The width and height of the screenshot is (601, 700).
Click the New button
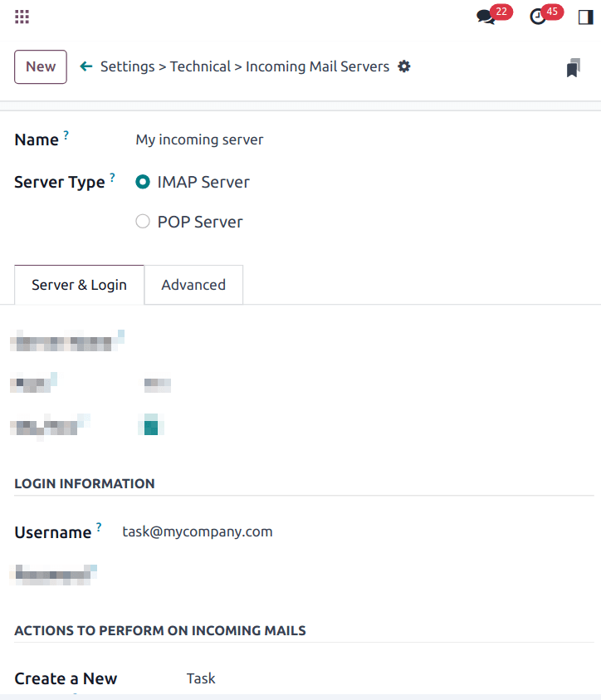pos(40,66)
